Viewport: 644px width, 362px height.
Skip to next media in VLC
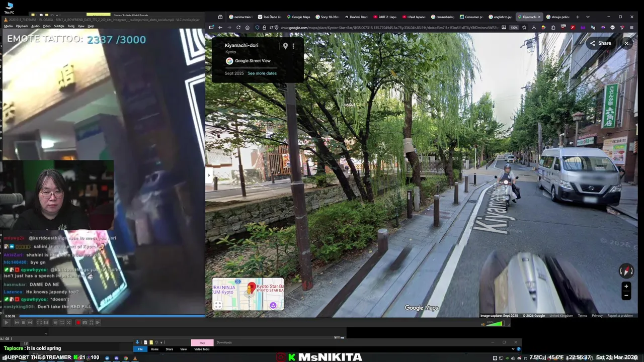pyautogui.click(x=30, y=323)
